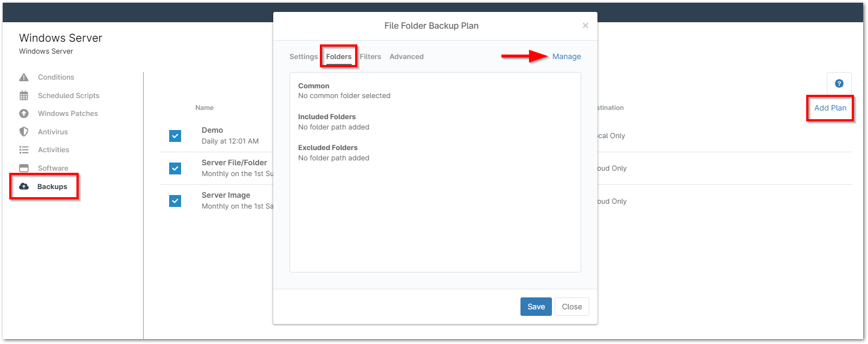The width and height of the screenshot is (868, 344).
Task: Switch to the Advanced tab
Action: point(406,56)
